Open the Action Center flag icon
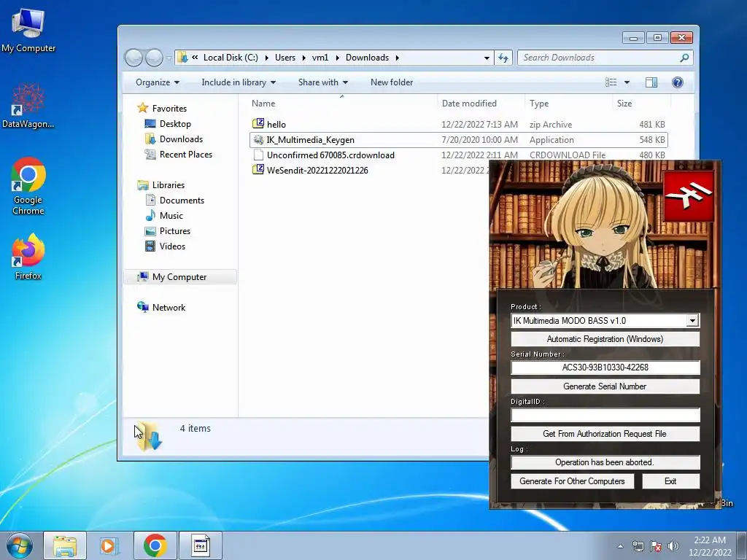This screenshot has height=560, width=747. point(656,546)
